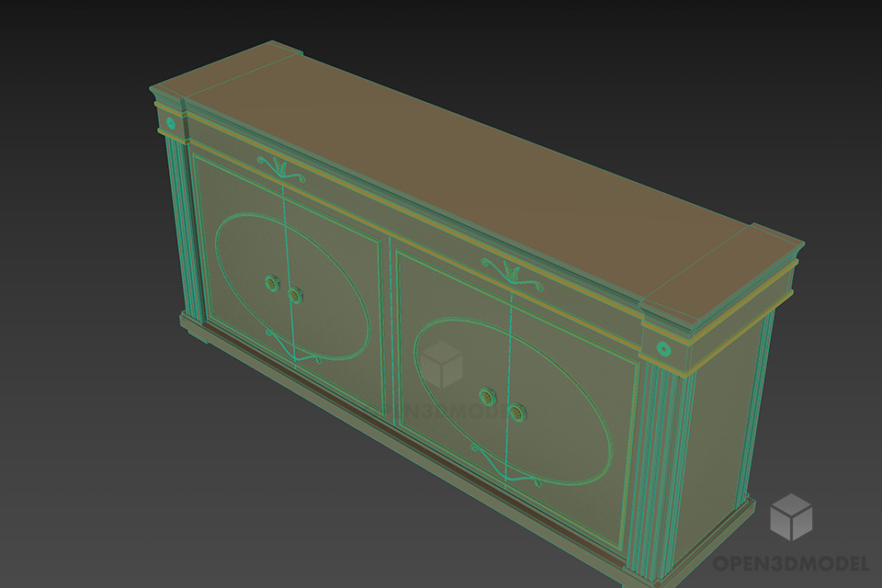Click the faint watermark cube at cabinet center
This screenshot has width=882, height=588.
tap(443, 367)
